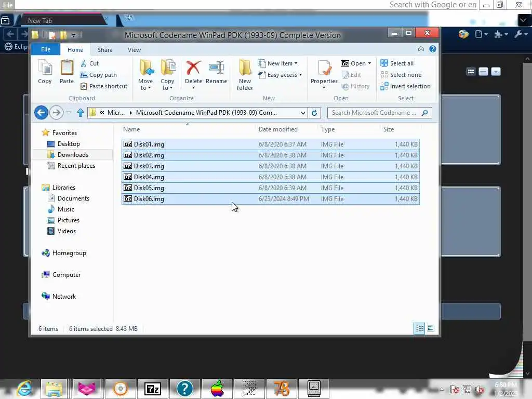Select Disk04.img file
Screen dimensions: 532x399
[270, 177]
